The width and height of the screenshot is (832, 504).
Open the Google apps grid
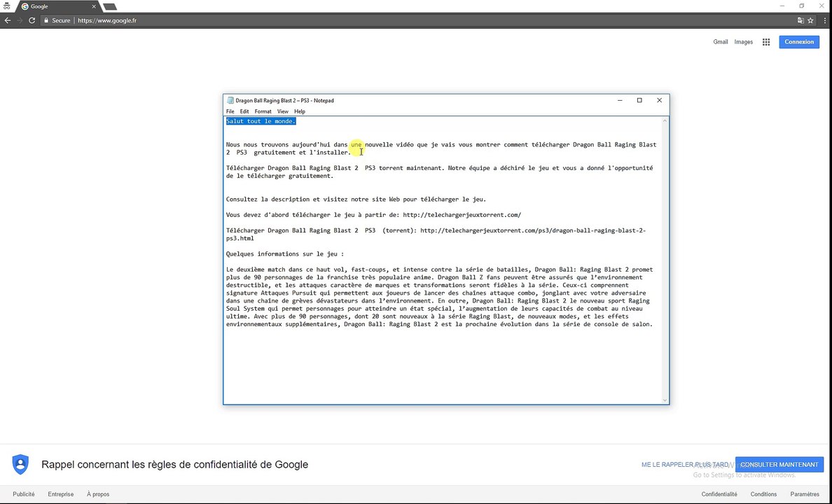pyautogui.click(x=765, y=42)
